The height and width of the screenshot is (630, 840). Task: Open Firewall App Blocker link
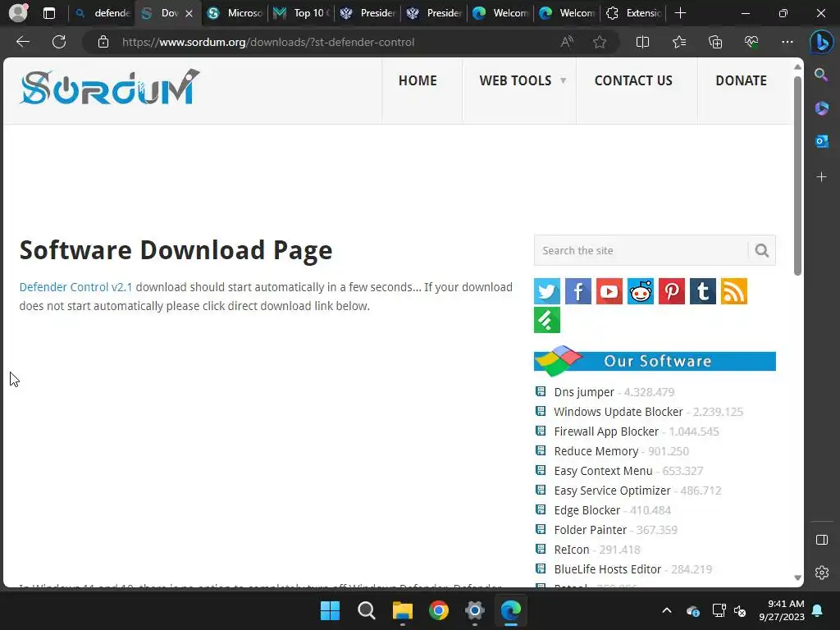(x=606, y=431)
